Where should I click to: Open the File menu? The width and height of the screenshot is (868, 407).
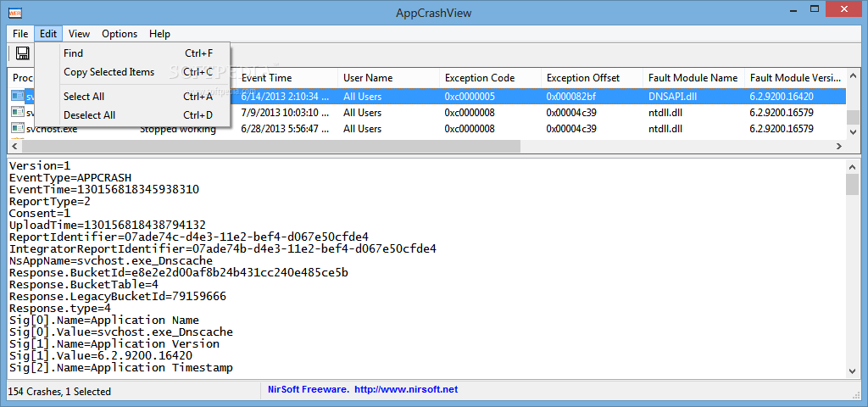coord(20,34)
